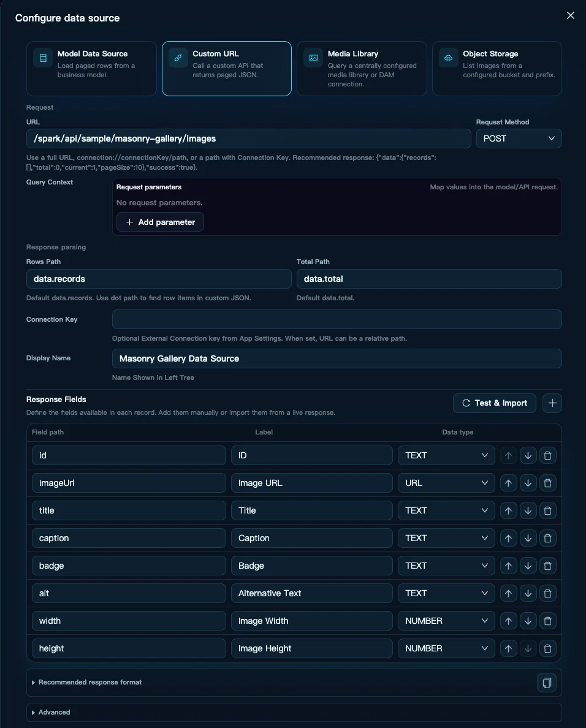Move the id field down
Viewport: 586px width, 728px height.
(528, 455)
